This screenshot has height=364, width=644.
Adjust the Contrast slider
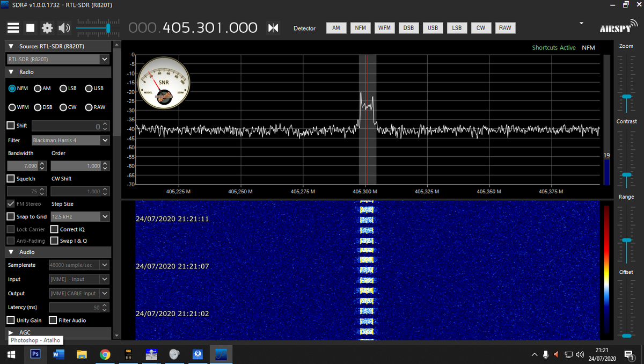(626, 175)
